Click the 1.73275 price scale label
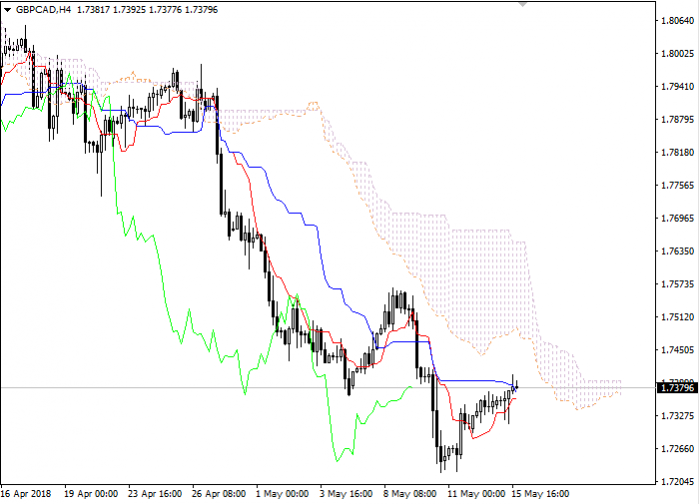This screenshot has height=504, width=700. (677, 415)
